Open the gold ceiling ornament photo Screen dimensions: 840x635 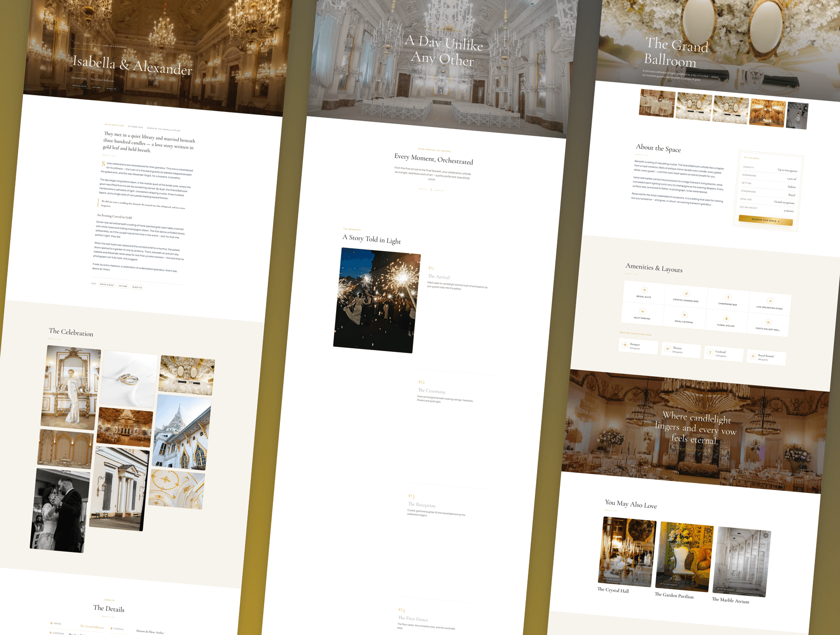point(177,489)
